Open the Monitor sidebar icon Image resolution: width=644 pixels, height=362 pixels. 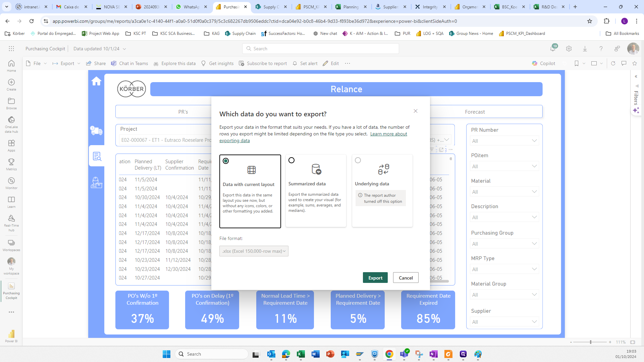coord(11,183)
